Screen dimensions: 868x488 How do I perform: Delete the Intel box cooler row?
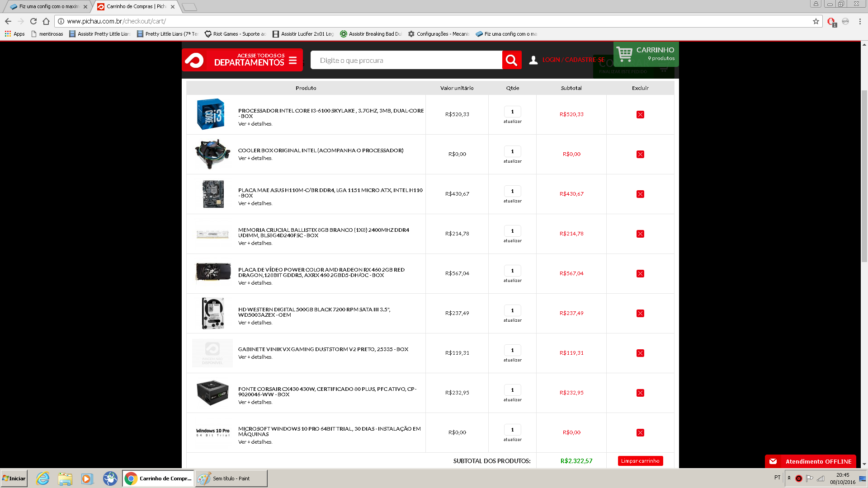coord(640,154)
